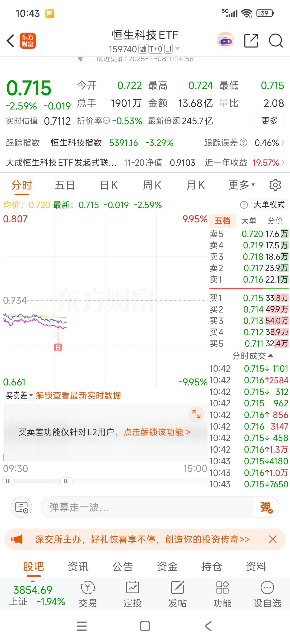This screenshot has height=644, width=290.
Task: Tap the 弹幕走一波 input field
Action: pos(147,507)
